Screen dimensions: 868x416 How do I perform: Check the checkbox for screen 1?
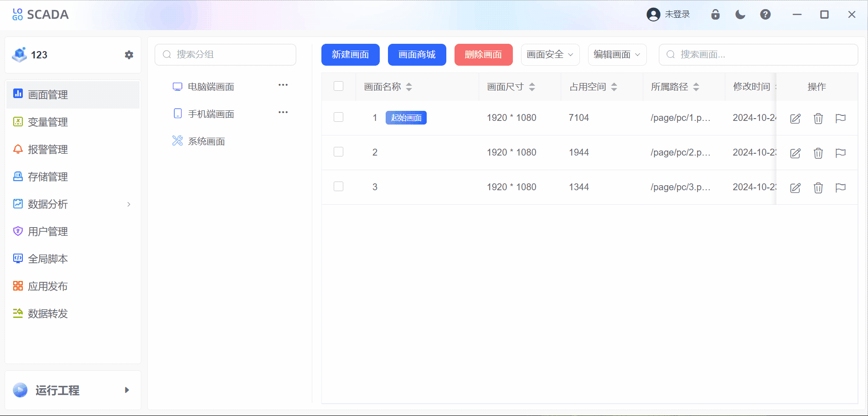[338, 117]
